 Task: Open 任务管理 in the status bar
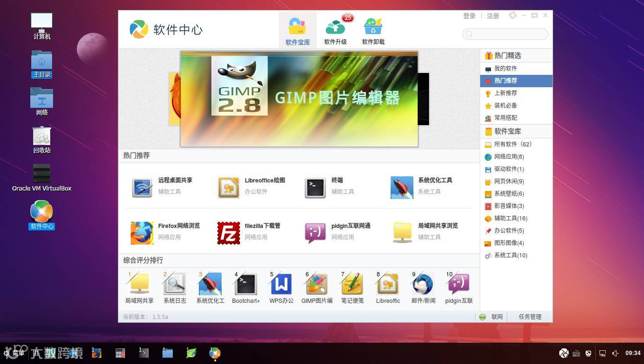[530, 317]
